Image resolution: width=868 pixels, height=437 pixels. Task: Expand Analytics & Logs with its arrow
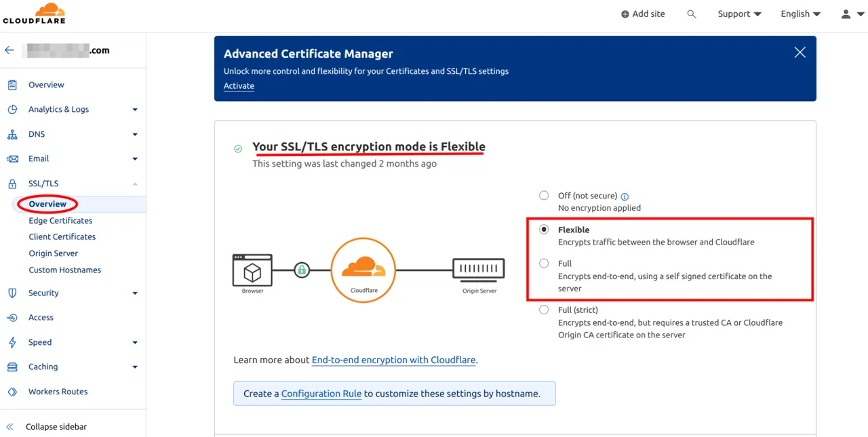tap(135, 110)
